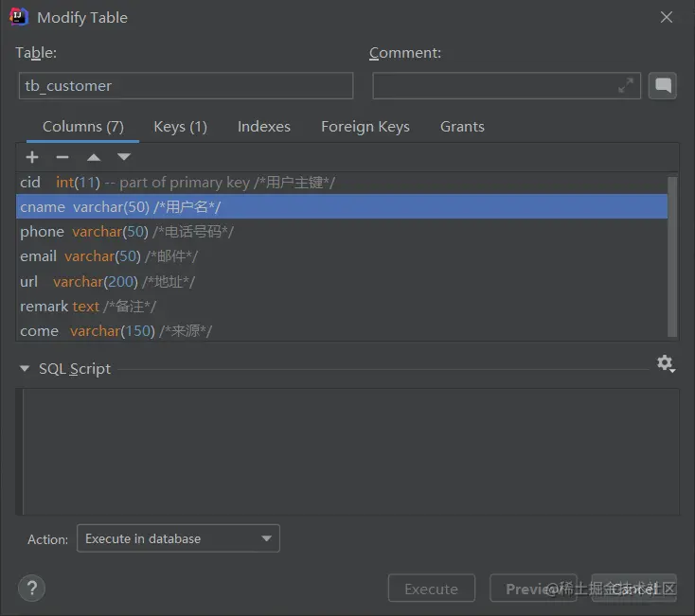Select the phone varchar(50) column row

pyautogui.click(x=341, y=232)
